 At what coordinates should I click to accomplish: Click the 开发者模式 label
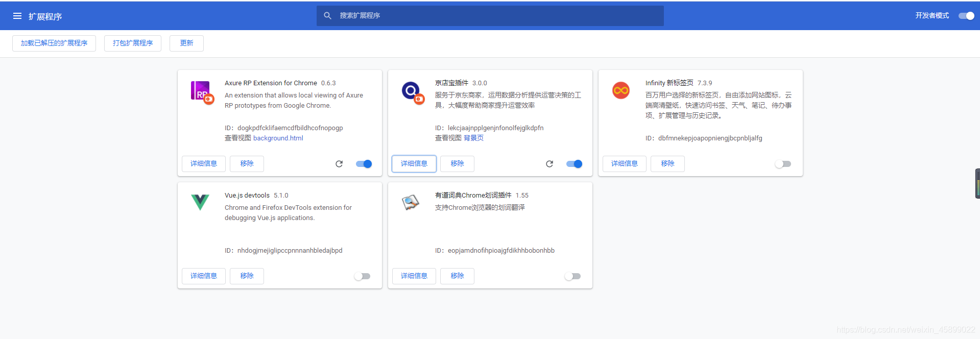point(932,16)
